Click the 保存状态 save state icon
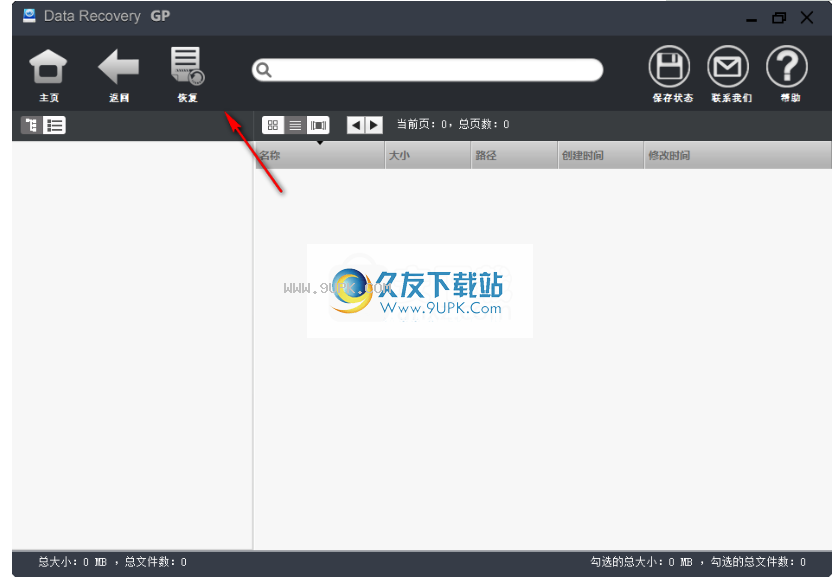The height and width of the screenshot is (582, 840). tap(669, 66)
